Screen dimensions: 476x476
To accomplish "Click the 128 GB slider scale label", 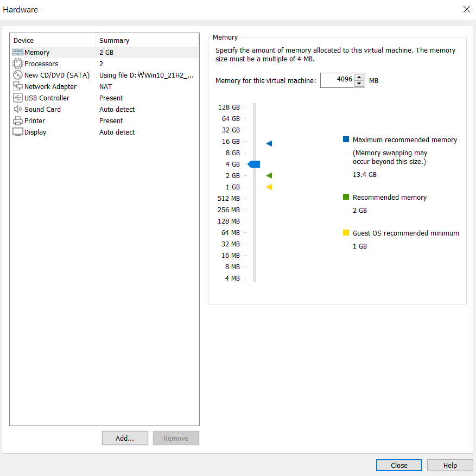I will click(229, 107).
